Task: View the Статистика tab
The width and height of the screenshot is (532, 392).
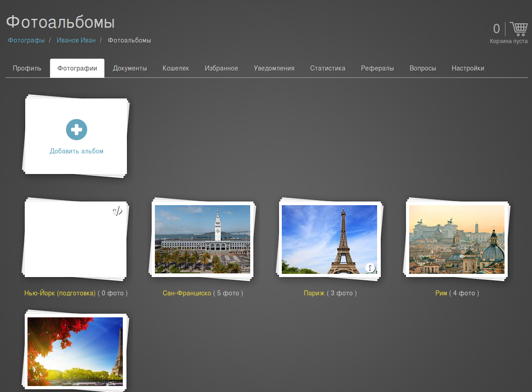Action: point(328,68)
